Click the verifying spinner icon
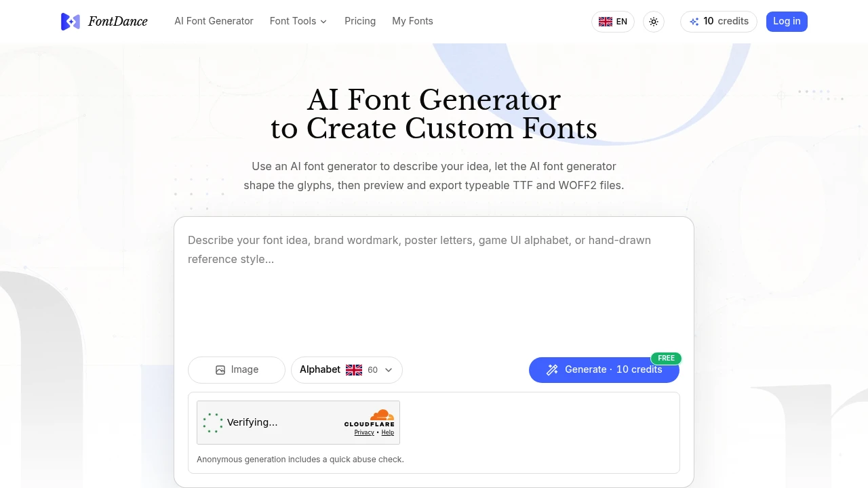Viewport: 868px width, 488px height. pos(213,422)
